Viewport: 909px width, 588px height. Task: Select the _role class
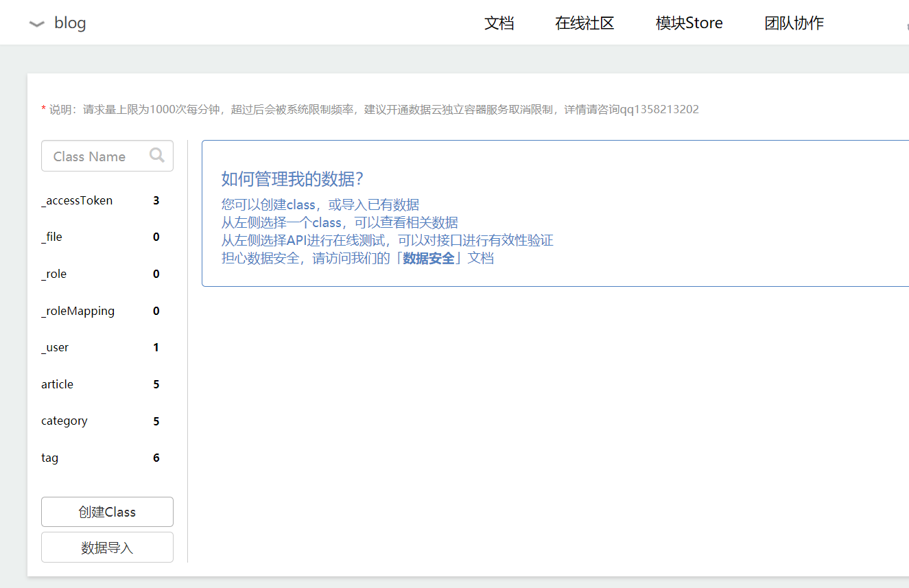click(x=54, y=274)
